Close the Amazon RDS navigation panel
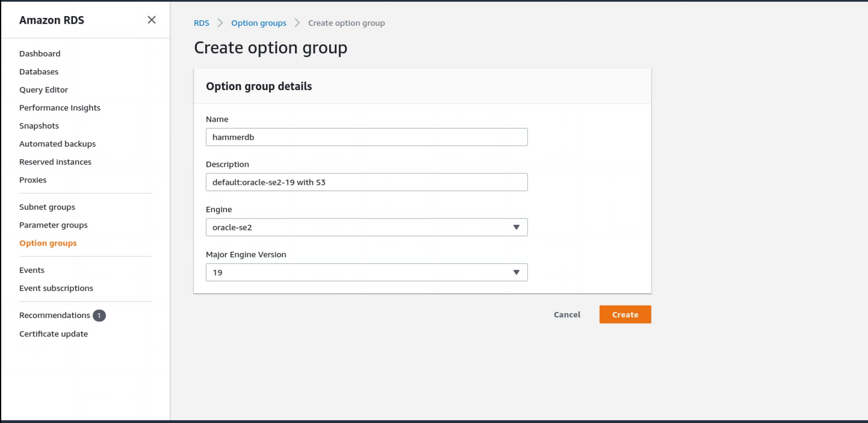The height and width of the screenshot is (423, 868). tap(151, 20)
